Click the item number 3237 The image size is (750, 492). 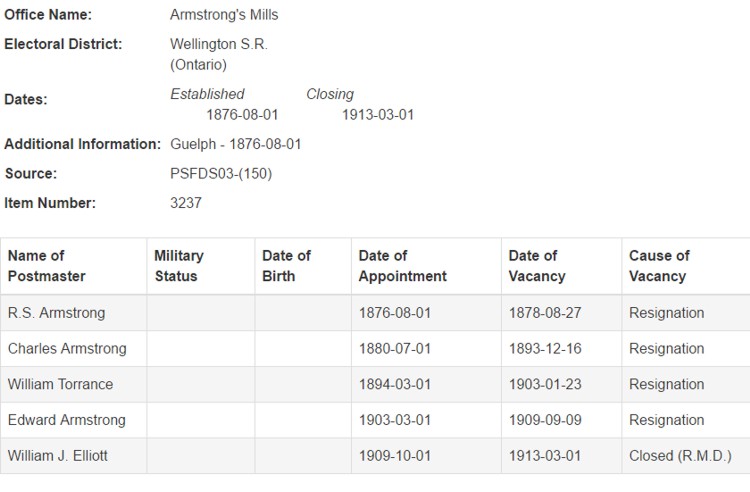coord(186,203)
